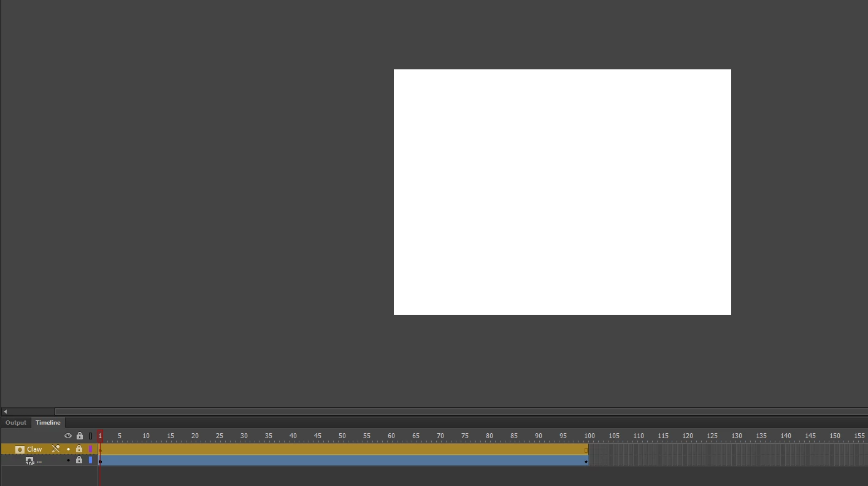
Task: Click the masked sublayer blue span at frame 60
Action: (x=390, y=461)
